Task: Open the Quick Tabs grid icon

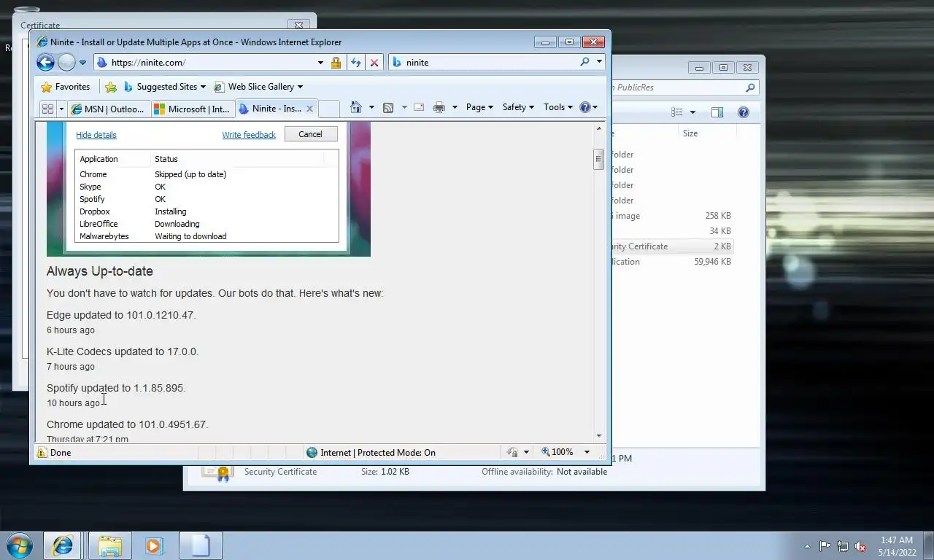Action: tap(47, 109)
